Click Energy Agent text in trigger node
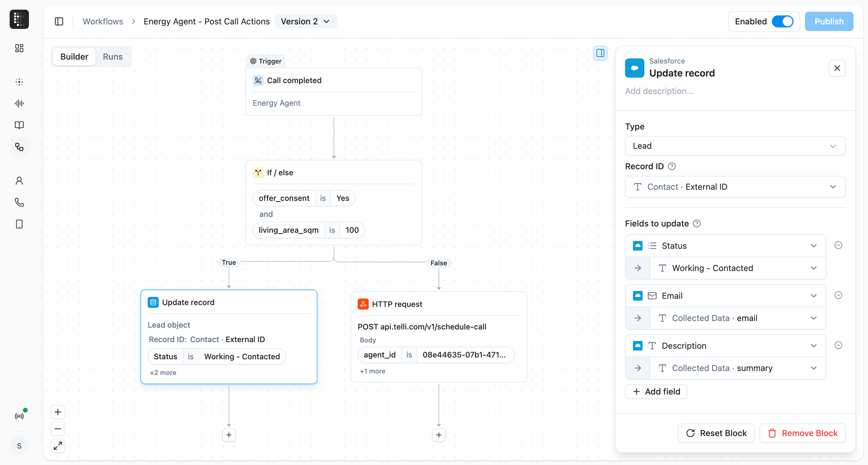 tap(276, 103)
